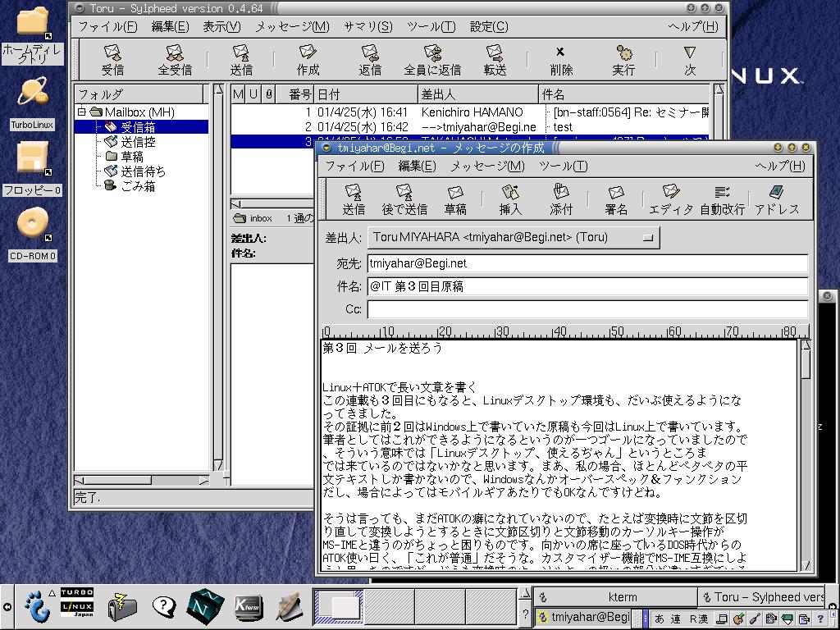Viewport: 840px width, 630px height.
Task: Switch to Toru - Sylpheed taskbar button
Action: coord(762,597)
